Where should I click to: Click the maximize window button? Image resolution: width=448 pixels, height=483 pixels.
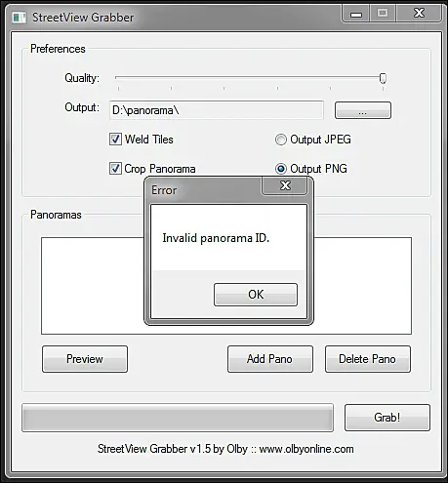click(383, 14)
